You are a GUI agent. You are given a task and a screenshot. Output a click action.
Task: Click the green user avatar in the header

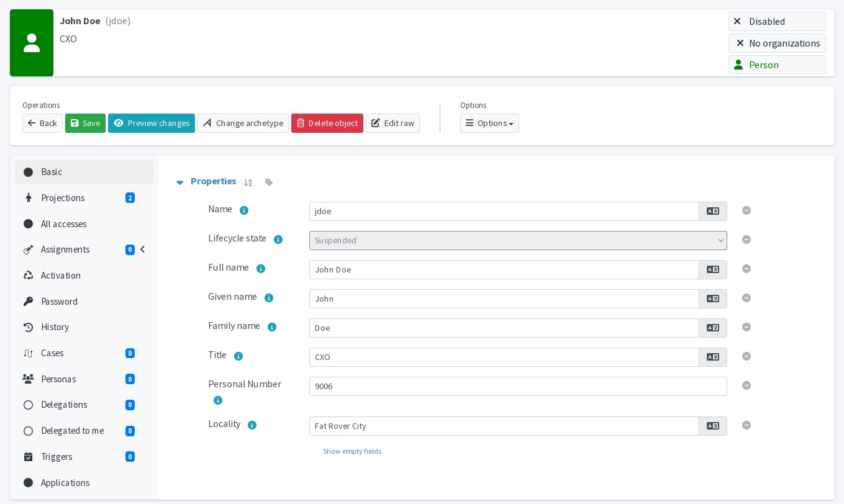[x=32, y=42]
